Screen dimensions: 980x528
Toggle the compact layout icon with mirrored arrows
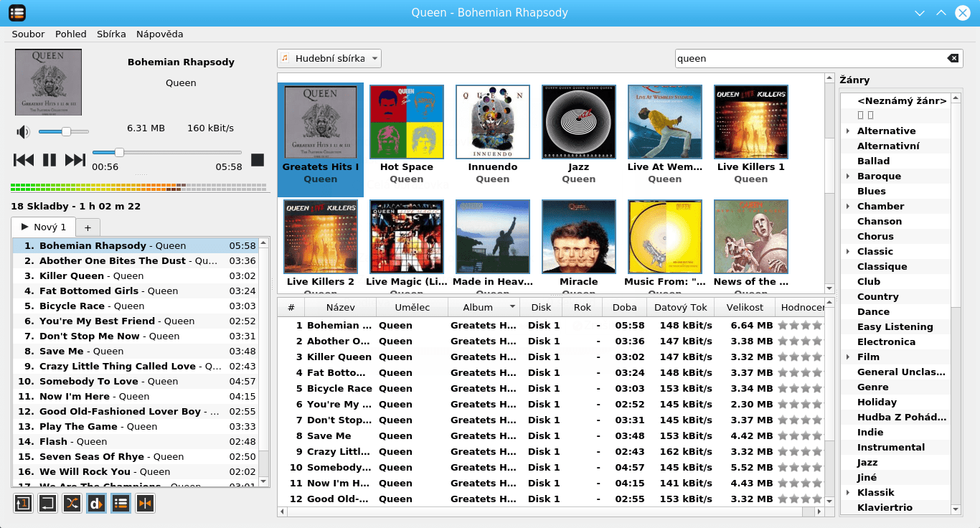[145, 504]
